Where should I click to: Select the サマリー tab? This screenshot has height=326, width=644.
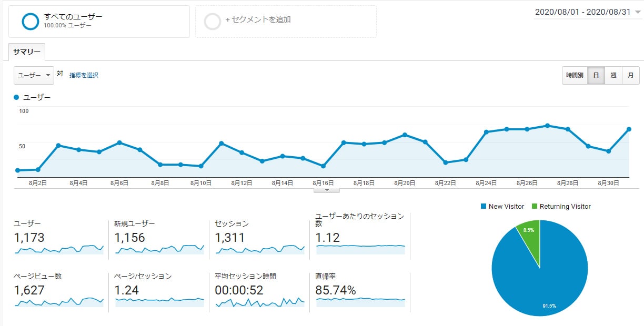pos(26,52)
